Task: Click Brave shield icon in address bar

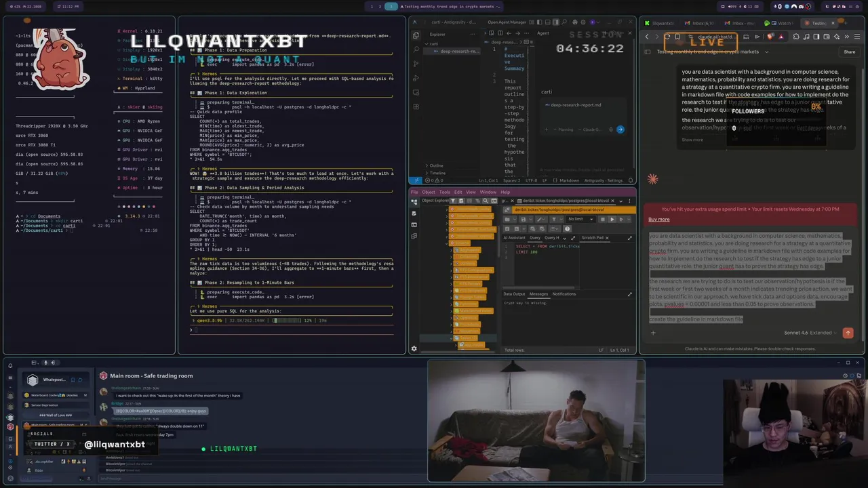Action: coord(770,36)
